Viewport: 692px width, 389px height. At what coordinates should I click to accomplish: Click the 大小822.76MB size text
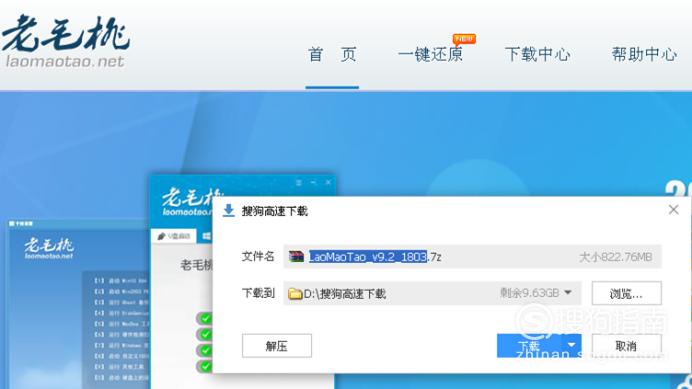(x=616, y=257)
